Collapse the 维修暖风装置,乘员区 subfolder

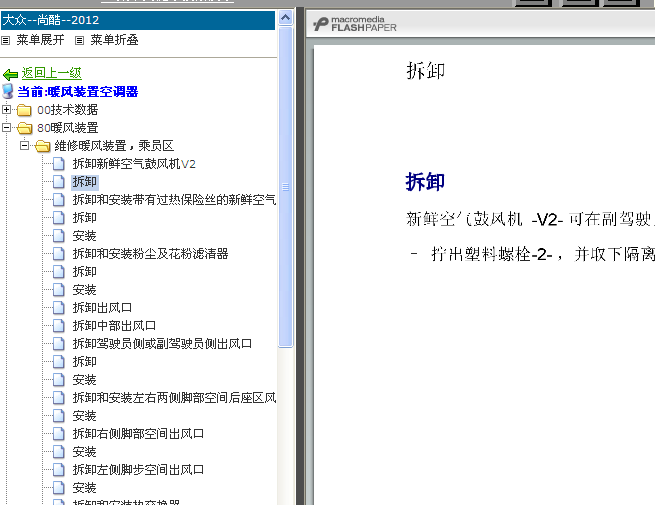24,145
